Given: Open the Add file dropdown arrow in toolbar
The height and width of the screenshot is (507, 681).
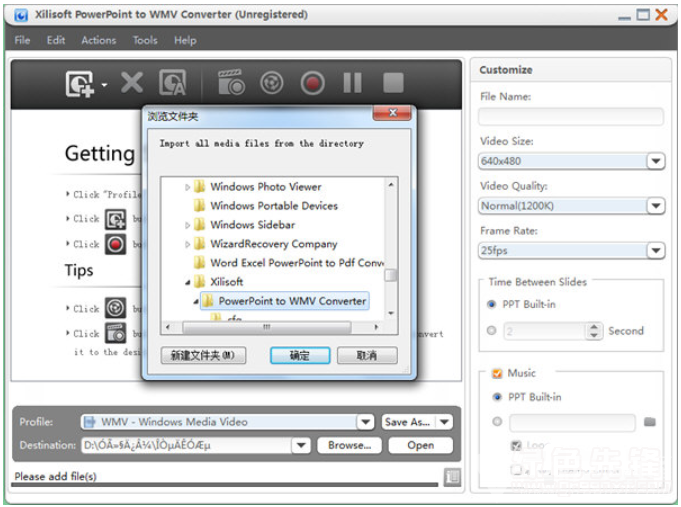Looking at the screenshot, I should (104, 84).
